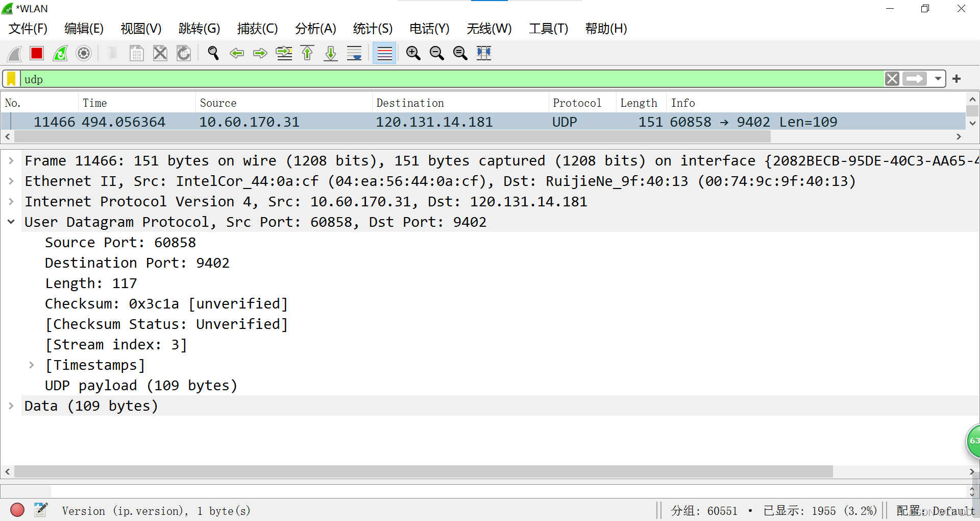Find a packet with magnifier icon
Screen dimensions: 980x521
tap(213, 53)
